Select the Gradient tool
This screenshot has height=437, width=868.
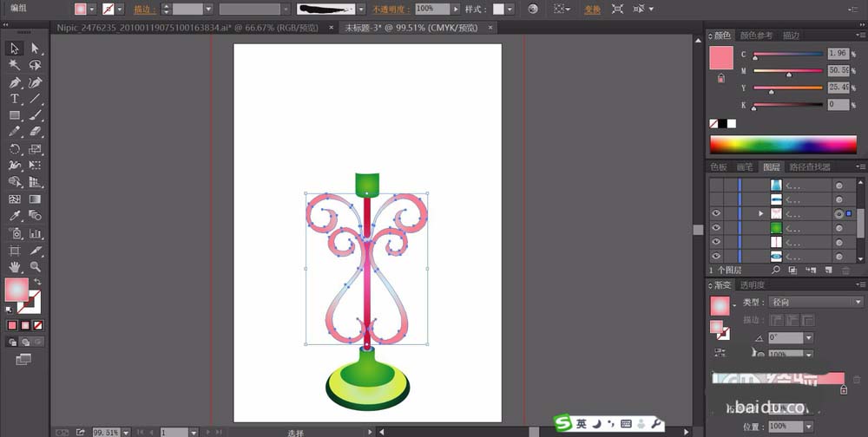(x=35, y=199)
